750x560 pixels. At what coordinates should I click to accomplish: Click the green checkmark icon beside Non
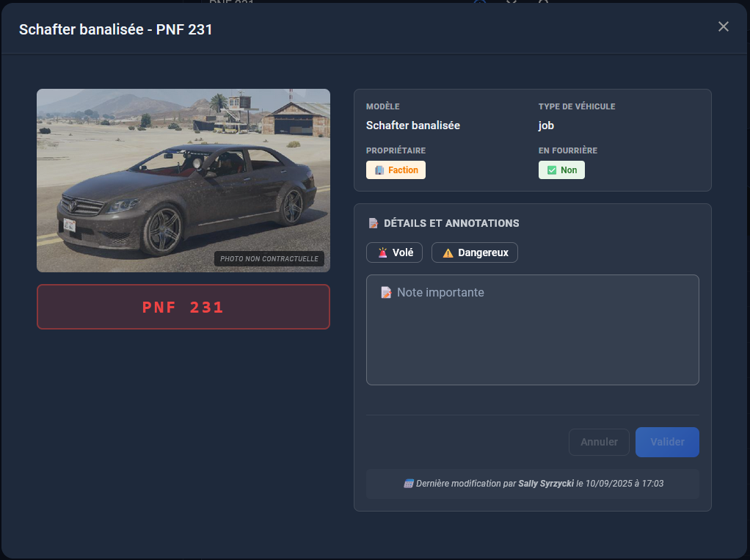click(x=552, y=170)
